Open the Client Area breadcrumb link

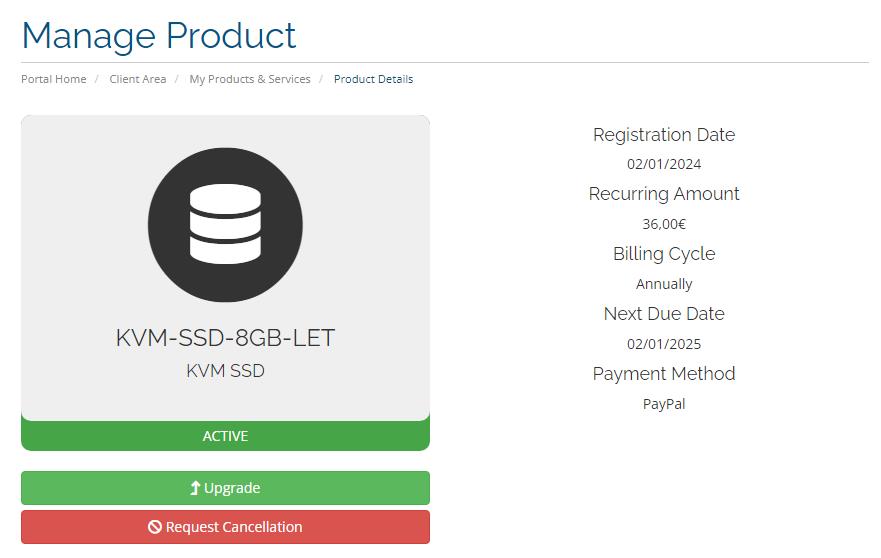coord(138,79)
